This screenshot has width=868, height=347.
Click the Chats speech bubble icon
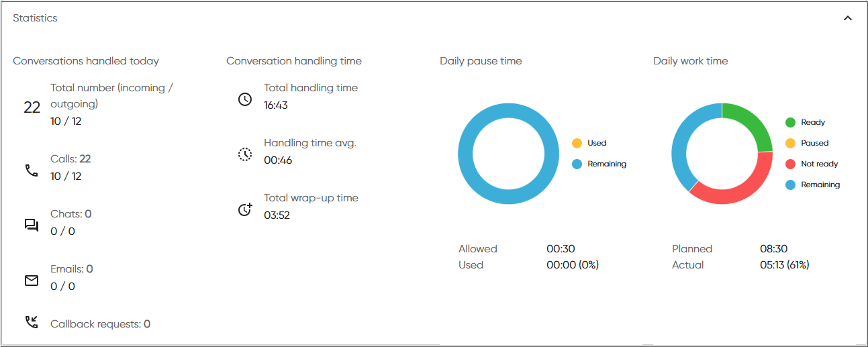click(32, 226)
